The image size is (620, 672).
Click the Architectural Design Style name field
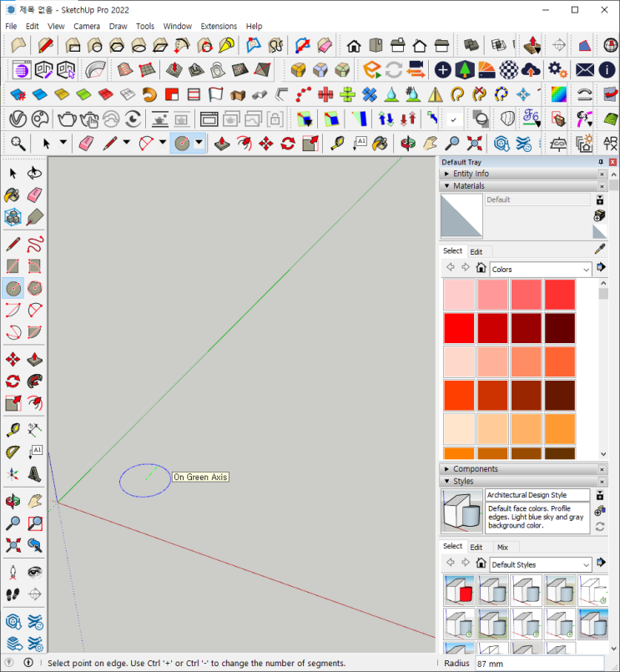[537, 494]
